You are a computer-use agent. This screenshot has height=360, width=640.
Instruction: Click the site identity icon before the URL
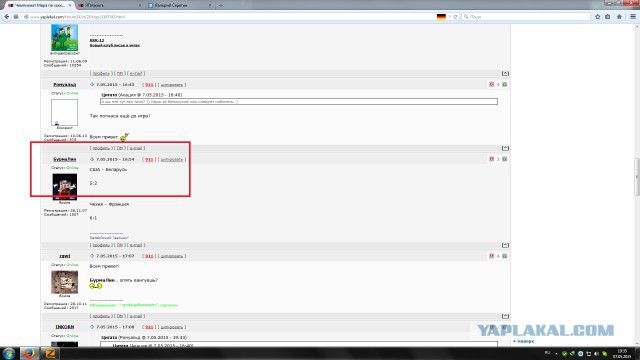tap(26, 17)
